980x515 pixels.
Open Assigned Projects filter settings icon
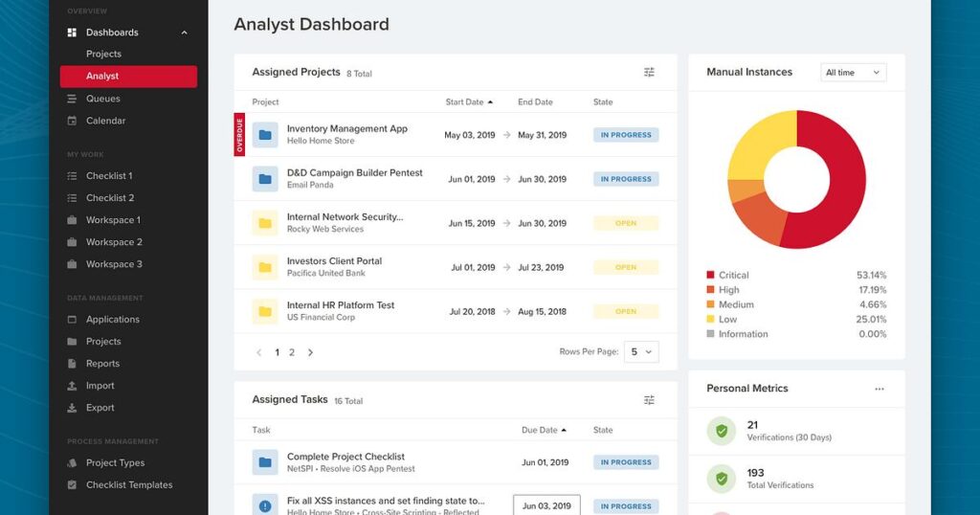click(x=650, y=73)
